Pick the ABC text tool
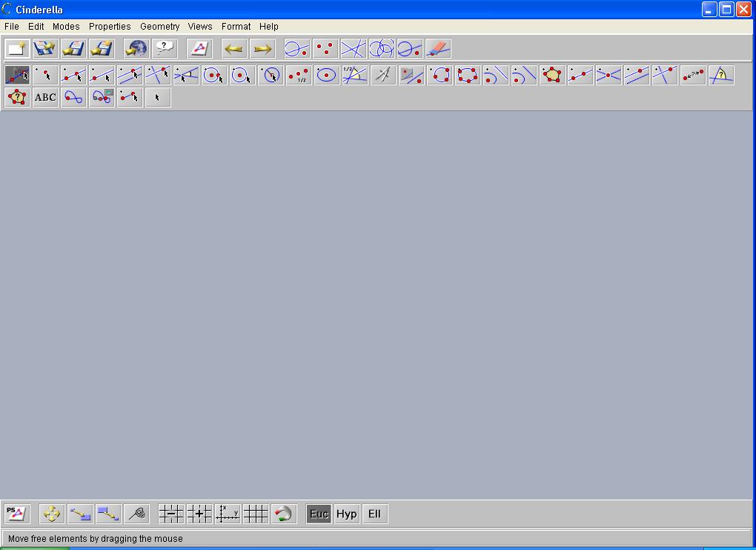 tap(45, 97)
